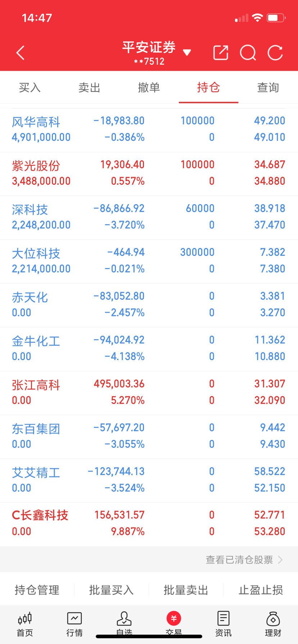Select the 张江高科 holding row
The height and width of the screenshot is (644, 298).
click(149, 393)
